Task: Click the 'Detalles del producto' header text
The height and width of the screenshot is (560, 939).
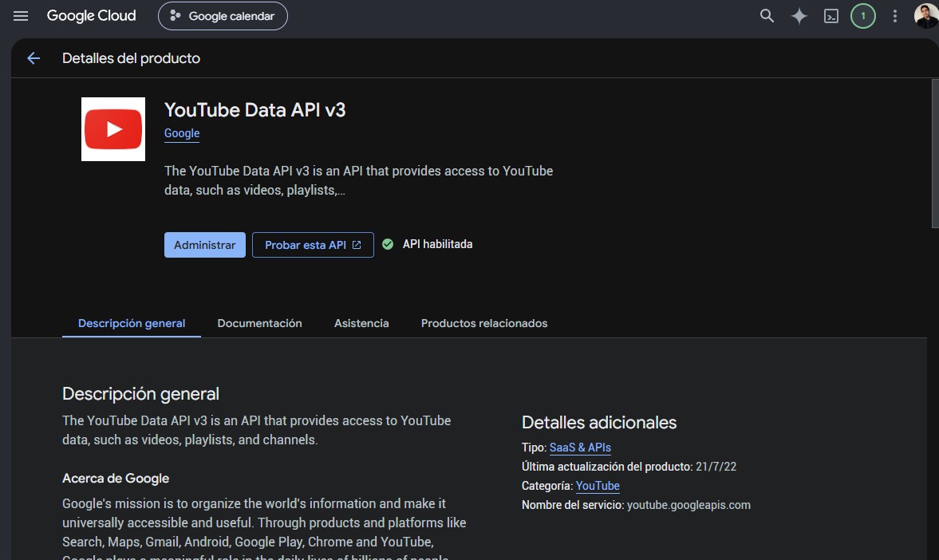Action: 131,58
